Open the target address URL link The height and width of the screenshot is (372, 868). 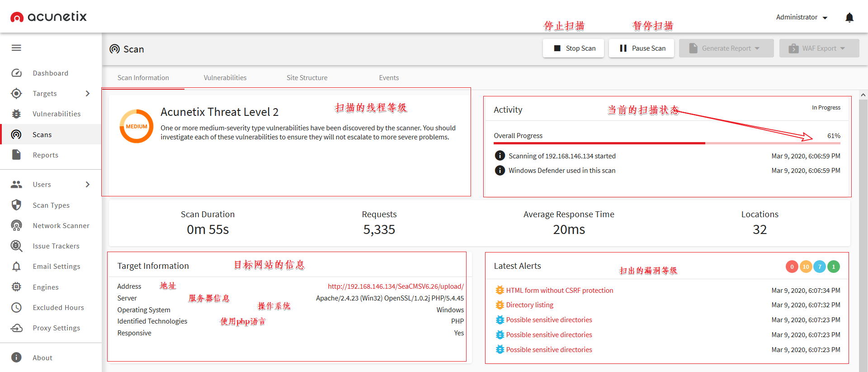[396, 286]
